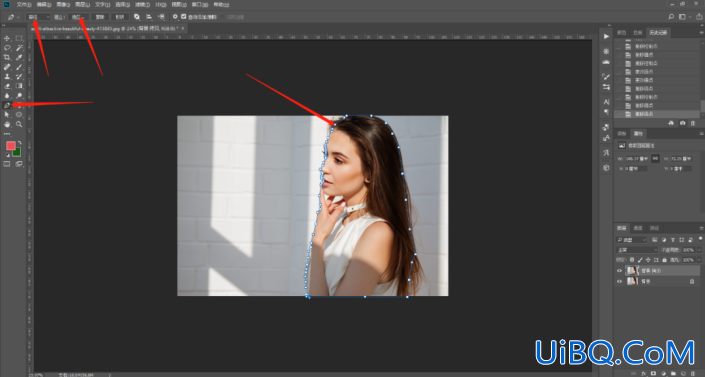Select the Path Selection arrow tool
The height and width of the screenshot is (377, 705).
coord(7,115)
